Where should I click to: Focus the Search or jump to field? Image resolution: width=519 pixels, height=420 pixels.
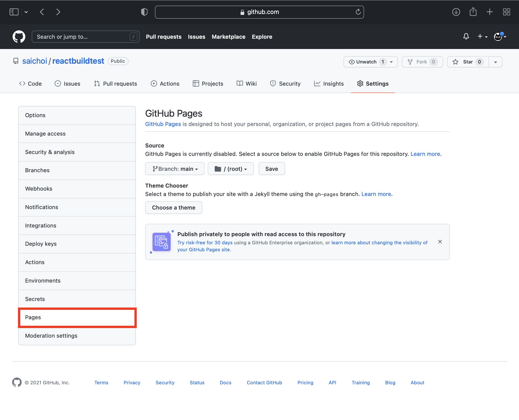pos(85,37)
